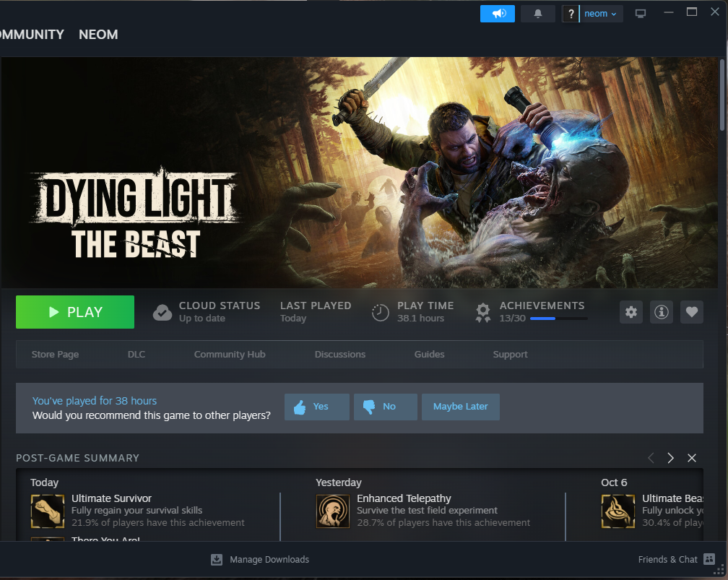Open the NEOM profile menu

click(98, 35)
